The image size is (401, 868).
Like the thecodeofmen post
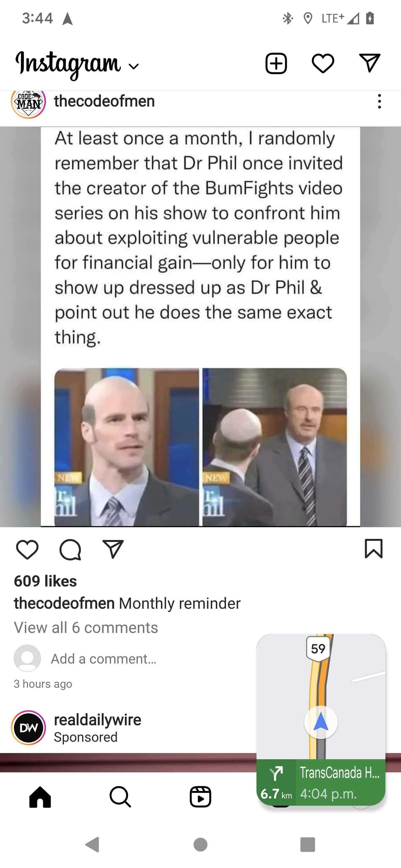(27, 549)
